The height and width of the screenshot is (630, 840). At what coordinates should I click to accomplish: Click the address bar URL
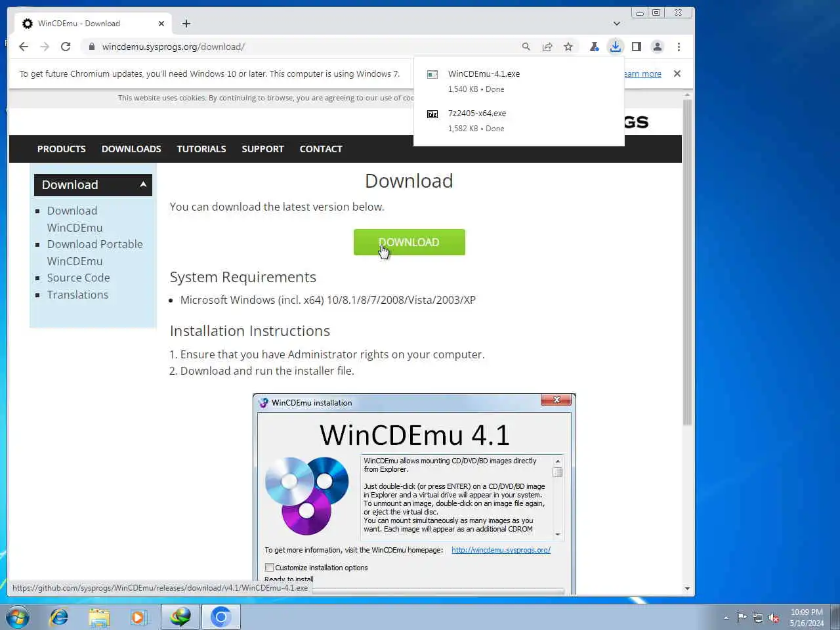[173, 47]
